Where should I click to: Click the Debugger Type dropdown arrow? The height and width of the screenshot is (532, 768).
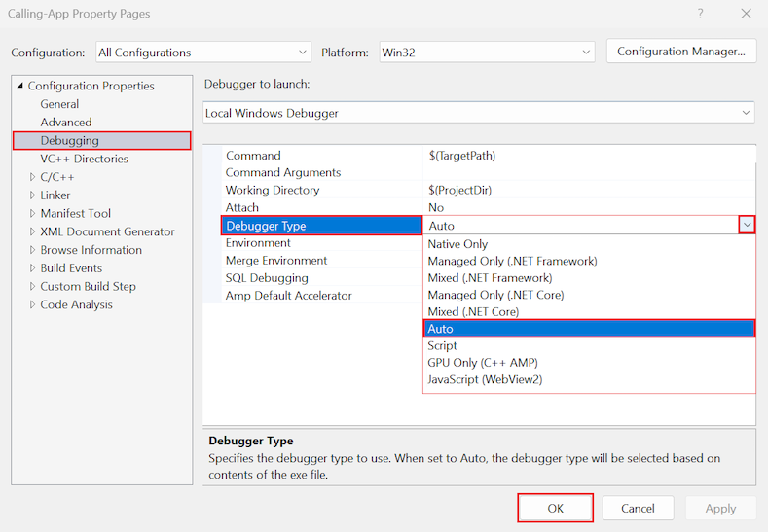pos(747,226)
